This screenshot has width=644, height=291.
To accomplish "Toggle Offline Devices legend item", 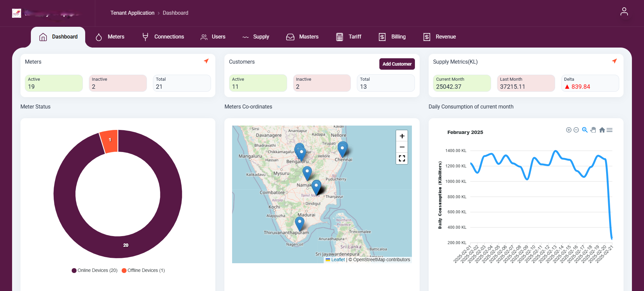I will pos(143,271).
